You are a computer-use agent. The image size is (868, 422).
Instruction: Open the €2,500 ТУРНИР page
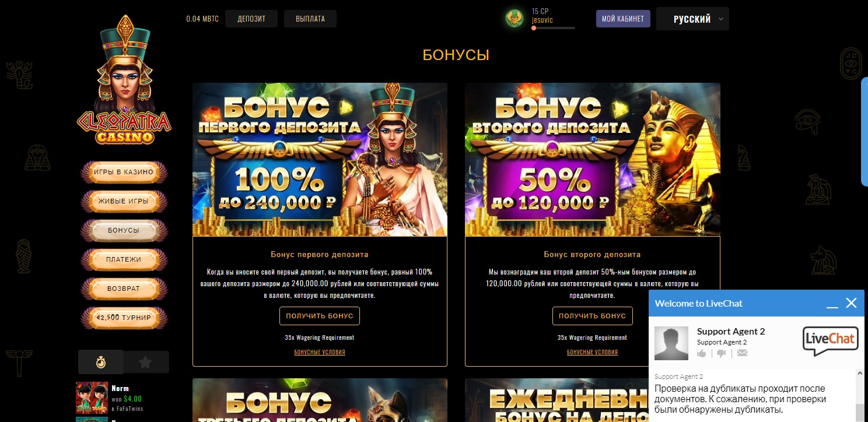point(124,318)
